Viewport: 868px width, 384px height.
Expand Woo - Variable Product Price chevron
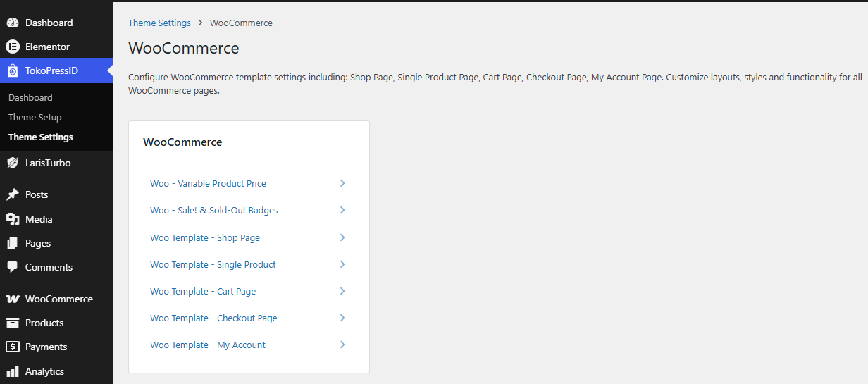pyautogui.click(x=342, y=183)
